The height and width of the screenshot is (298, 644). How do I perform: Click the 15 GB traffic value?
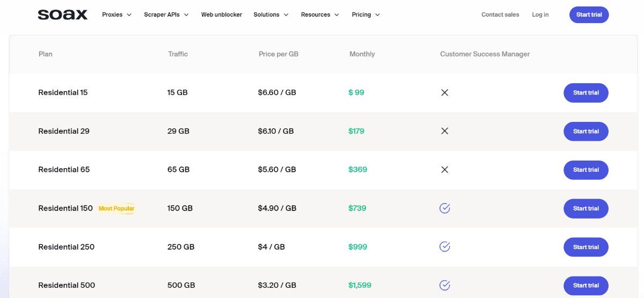point(178,92)
